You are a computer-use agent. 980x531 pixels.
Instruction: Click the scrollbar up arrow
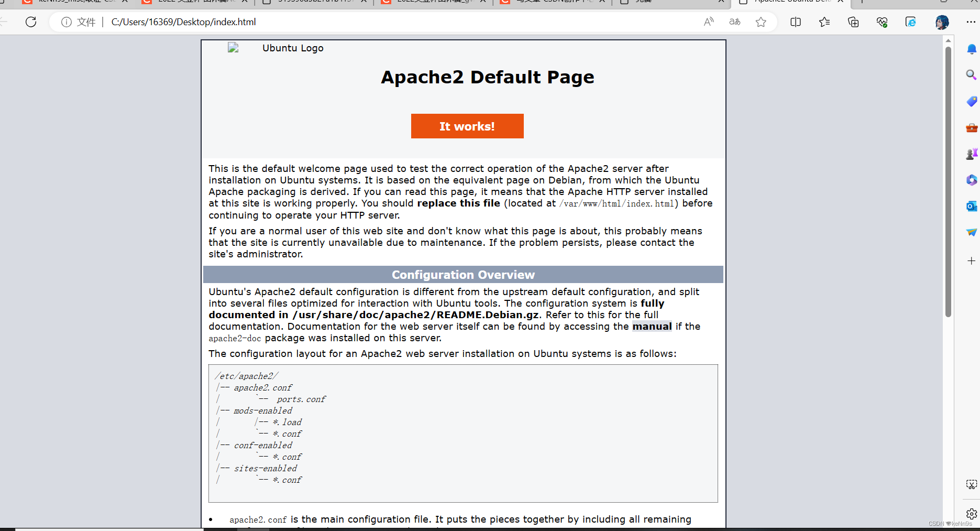[x=948, y=40]
